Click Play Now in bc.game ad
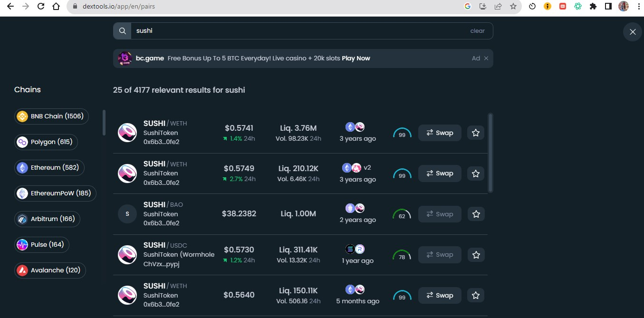Screen dimensions: 644x318 tap(356, 58)
